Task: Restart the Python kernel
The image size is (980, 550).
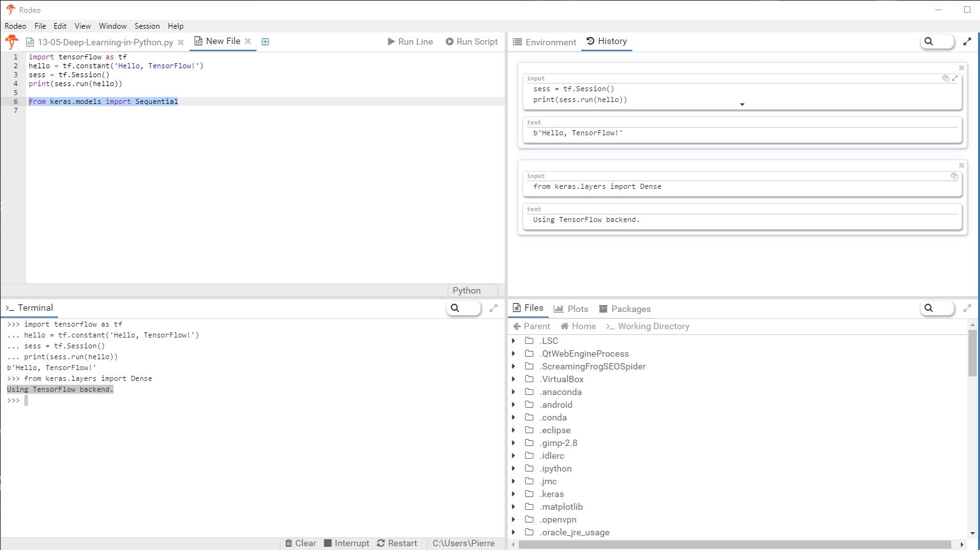Action: pos(397,543)
